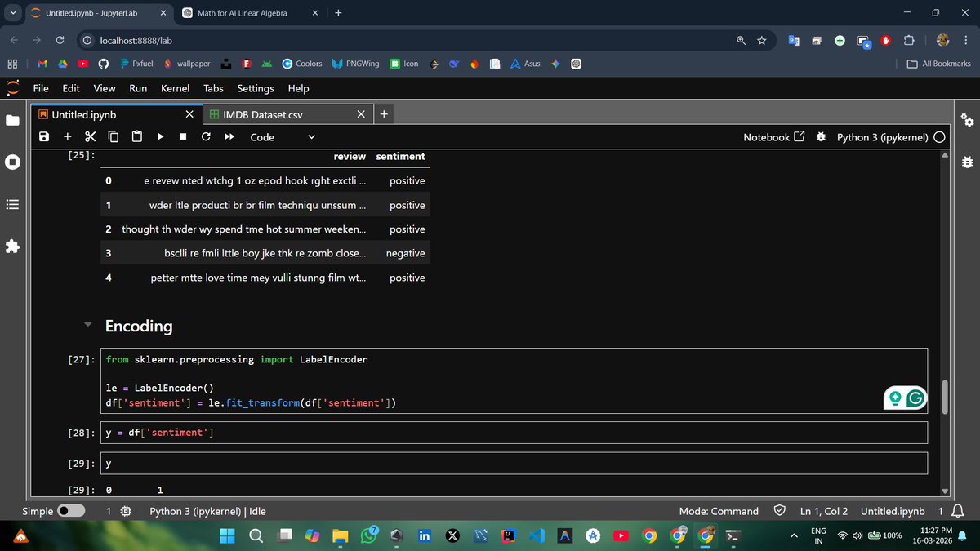Open the GitHub bookmark icon

click(x=103, y=64)
